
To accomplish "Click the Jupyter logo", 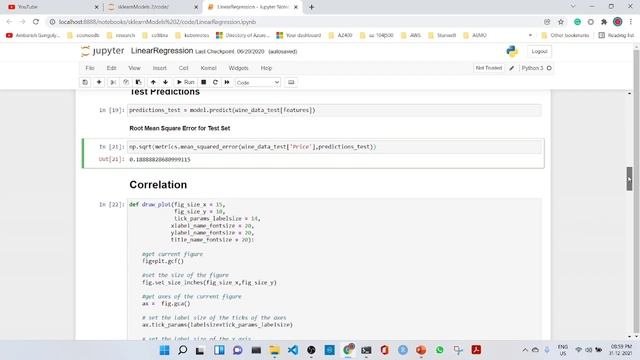I will point(102,51).
